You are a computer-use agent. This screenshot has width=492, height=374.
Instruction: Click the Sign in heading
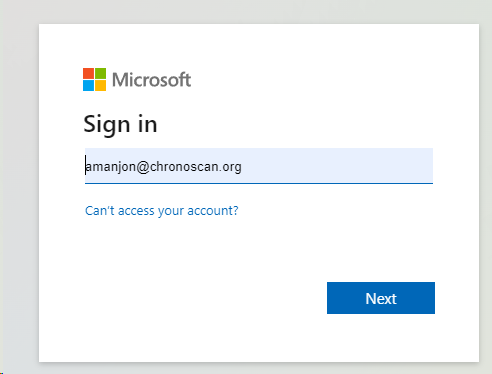click(120, 124)
